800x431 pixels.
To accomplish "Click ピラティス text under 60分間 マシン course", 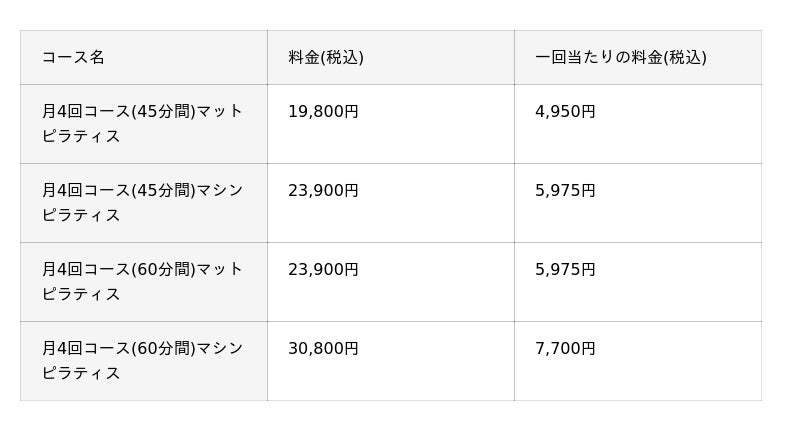I will point(81,373).
